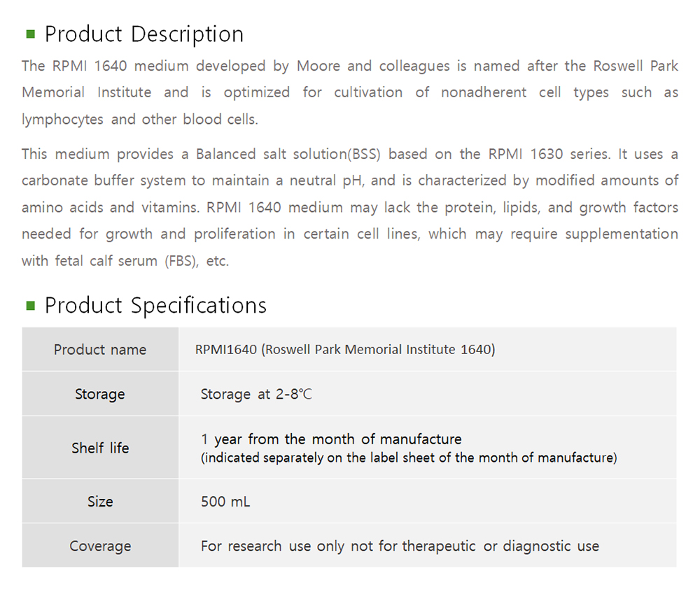This screenshot has width=700, height=594.
Task: Click the RPMI1640 product name value
Action: (345, 350)
